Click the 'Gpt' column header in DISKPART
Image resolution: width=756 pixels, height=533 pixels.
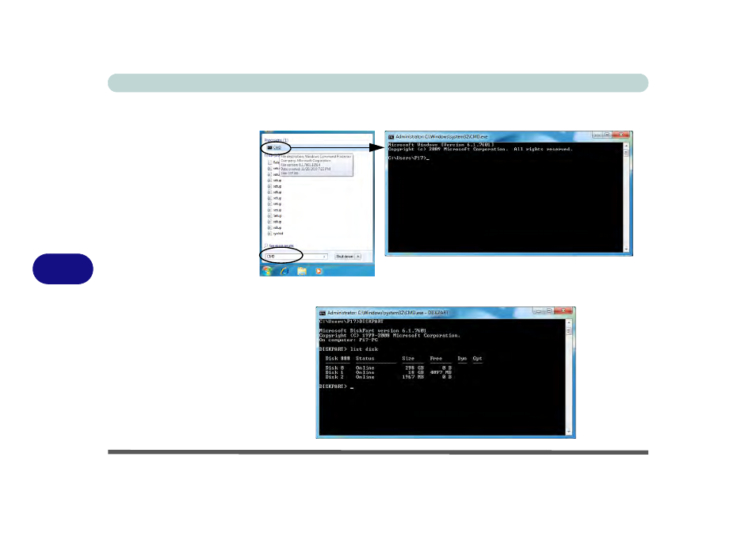[x=477, y=359]
